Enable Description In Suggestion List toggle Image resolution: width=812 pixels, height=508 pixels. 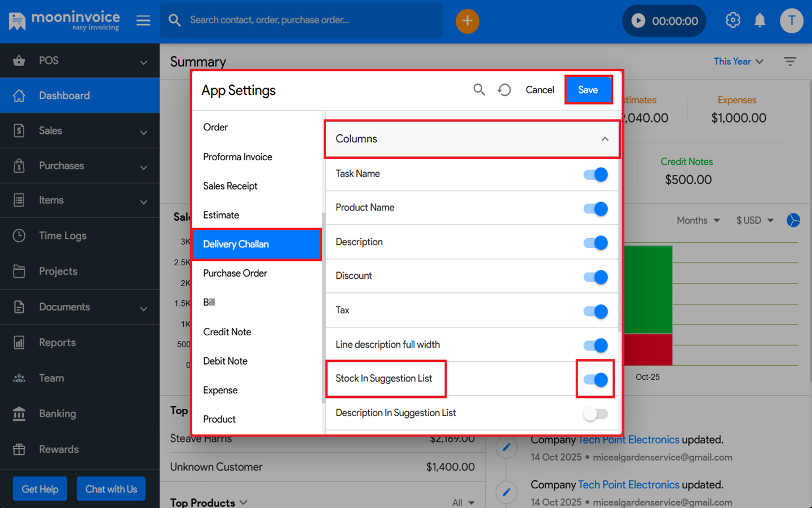click(x=595, y=414)
